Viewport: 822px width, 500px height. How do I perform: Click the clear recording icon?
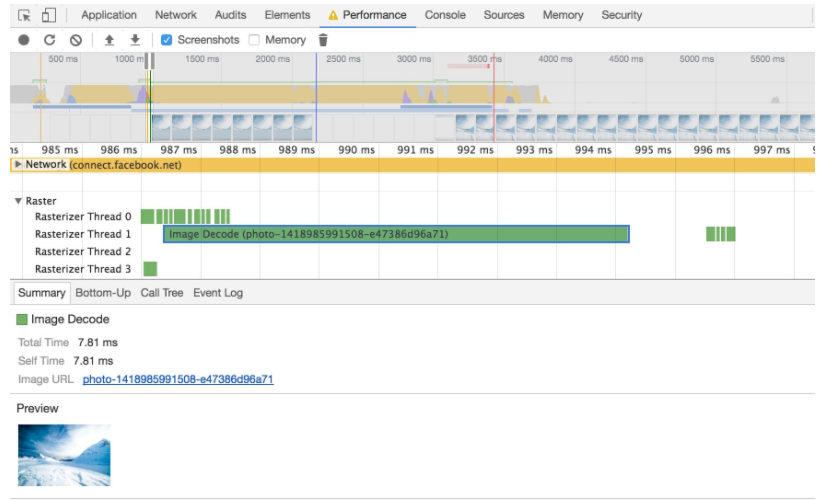(76, 40)
